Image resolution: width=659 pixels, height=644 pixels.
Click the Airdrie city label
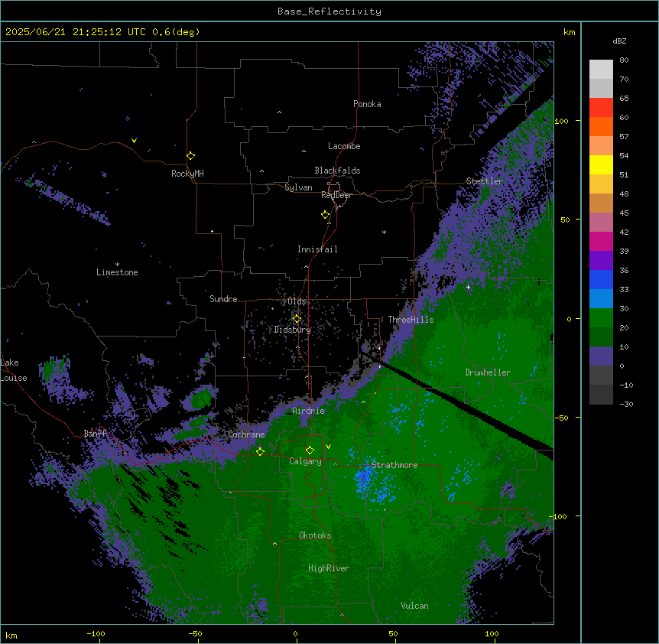pos(309,411)
